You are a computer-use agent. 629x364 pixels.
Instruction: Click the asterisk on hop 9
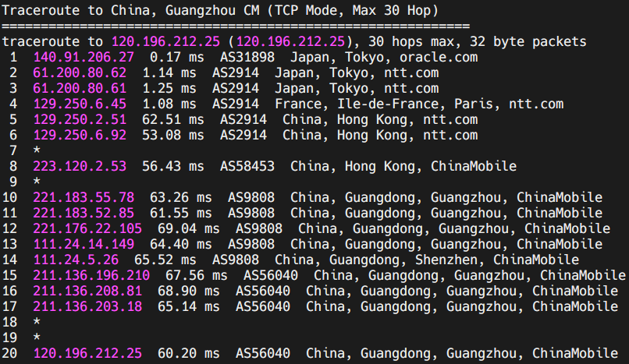(x=37, y=182)
